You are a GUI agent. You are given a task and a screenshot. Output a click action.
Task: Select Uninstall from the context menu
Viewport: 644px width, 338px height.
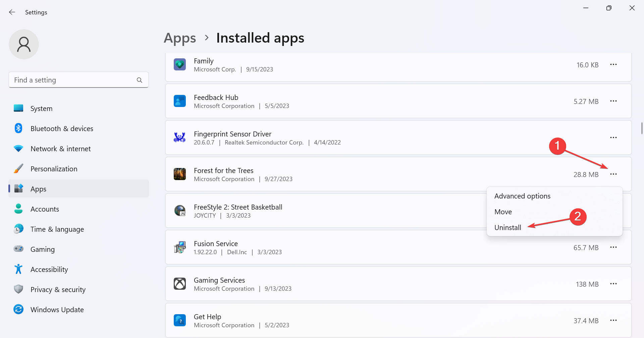pos(507,227)
